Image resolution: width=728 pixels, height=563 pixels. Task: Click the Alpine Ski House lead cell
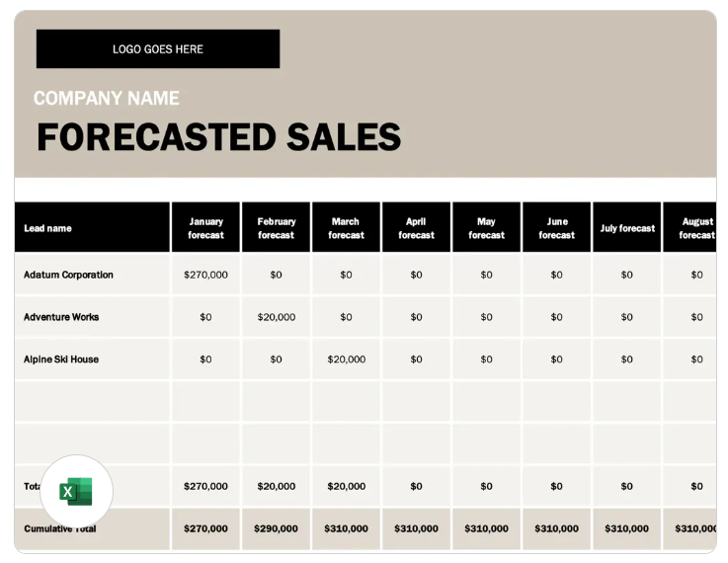pos(92,359)
